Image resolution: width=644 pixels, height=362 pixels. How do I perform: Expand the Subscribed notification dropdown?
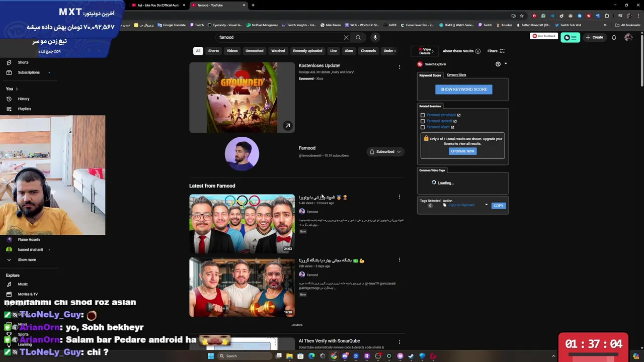point(399,152)
